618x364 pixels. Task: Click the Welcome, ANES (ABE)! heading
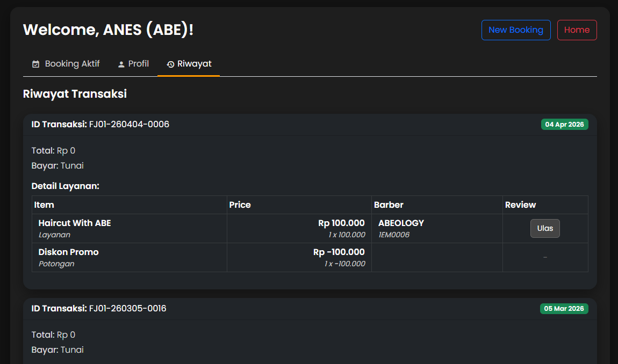pyautogui.click(x=109, y=30)
